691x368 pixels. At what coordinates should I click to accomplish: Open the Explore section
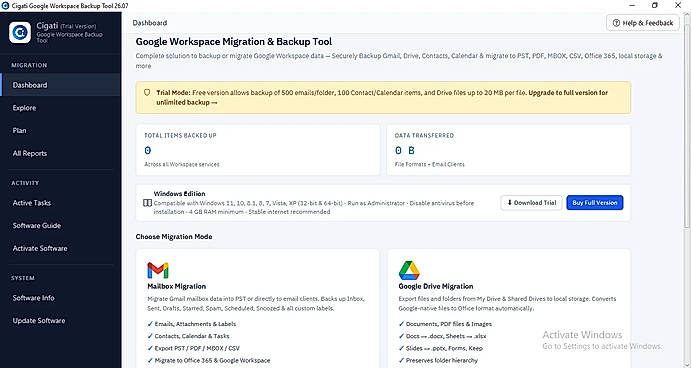point(60,108)
